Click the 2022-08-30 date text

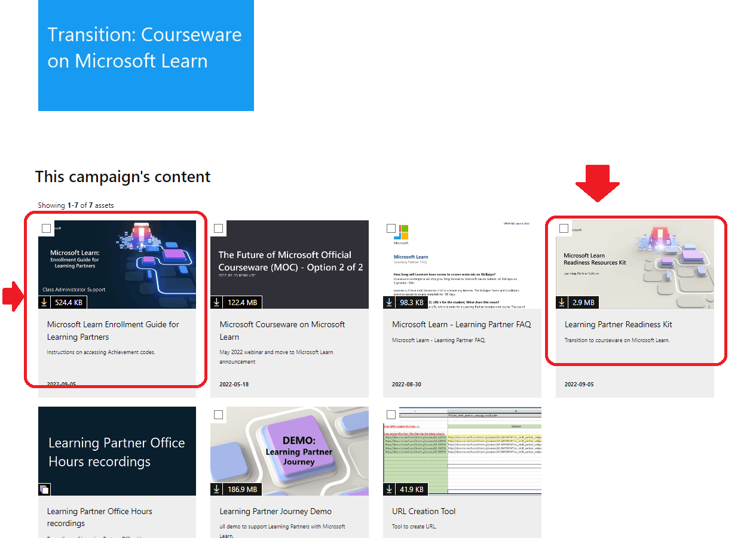pyautogui.click(x=406, y=385)
